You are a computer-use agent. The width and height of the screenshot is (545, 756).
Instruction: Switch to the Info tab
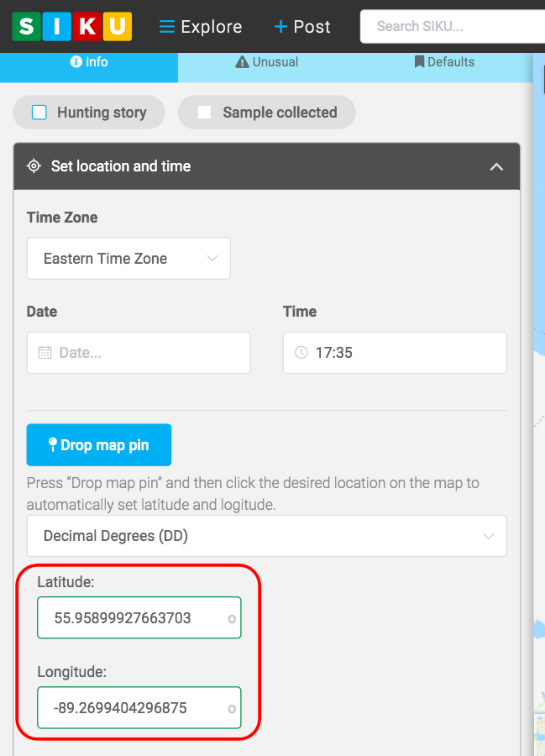coord(89,62)
